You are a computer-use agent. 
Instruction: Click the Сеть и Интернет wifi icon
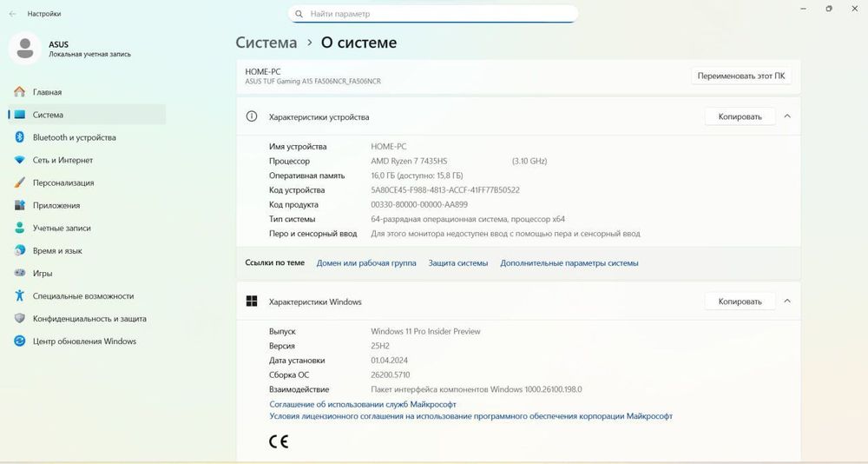[19, 160]
